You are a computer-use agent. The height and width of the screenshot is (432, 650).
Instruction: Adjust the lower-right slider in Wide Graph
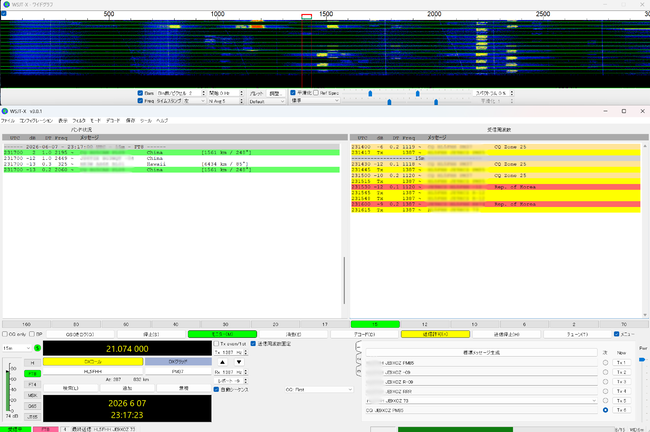point(436,102)
